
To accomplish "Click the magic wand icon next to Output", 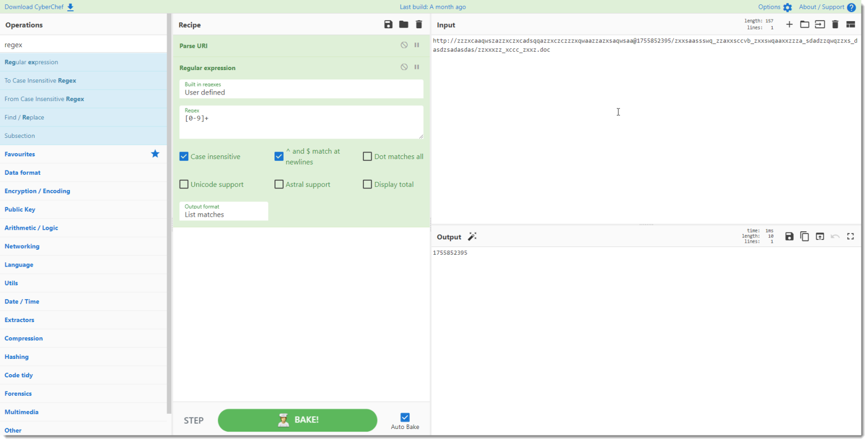I will tap(472, 237).
